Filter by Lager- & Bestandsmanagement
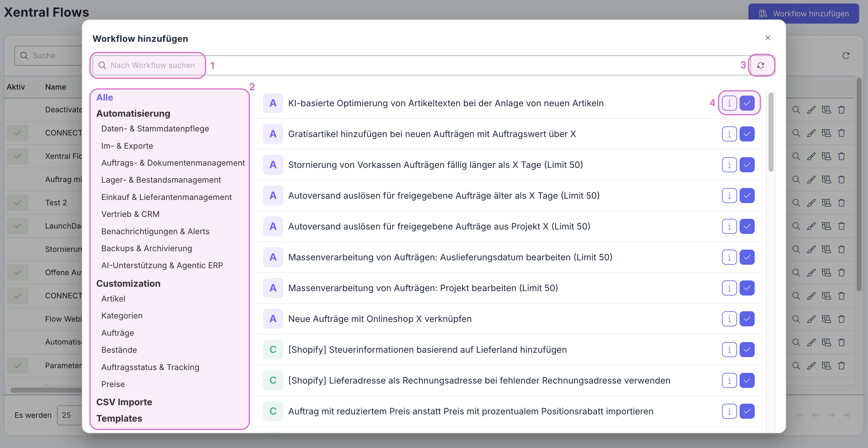 click(x=161, y=180)
